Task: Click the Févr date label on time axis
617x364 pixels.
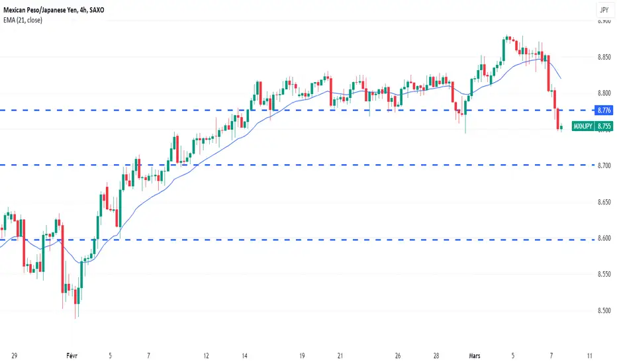Action: (x=71, y=356)
